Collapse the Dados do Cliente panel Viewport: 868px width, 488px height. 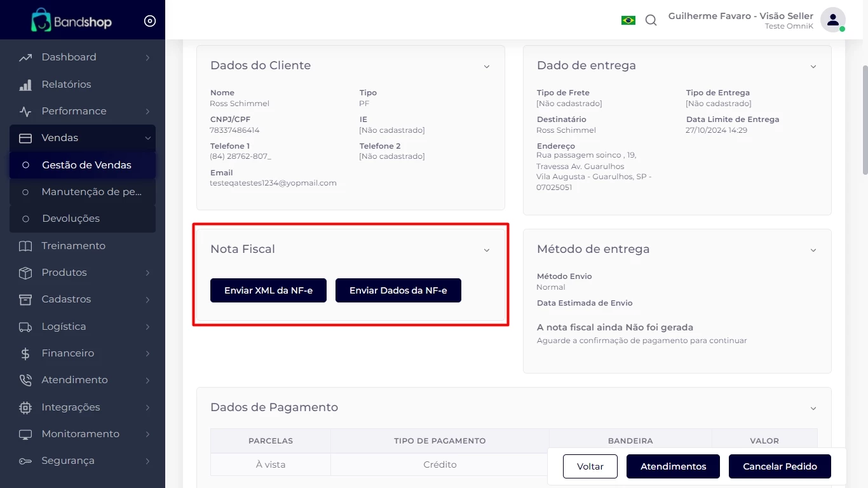(x=487, y=67)
